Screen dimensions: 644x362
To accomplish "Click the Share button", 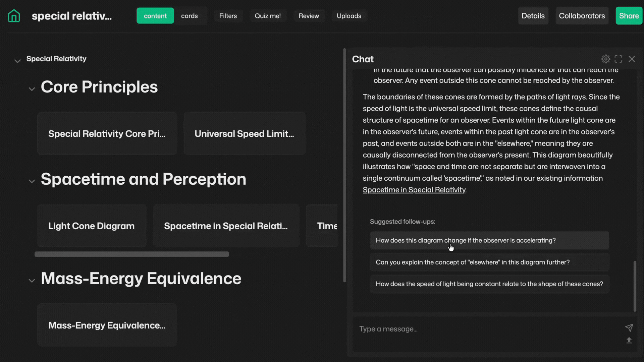I will (x=629, y=15).
